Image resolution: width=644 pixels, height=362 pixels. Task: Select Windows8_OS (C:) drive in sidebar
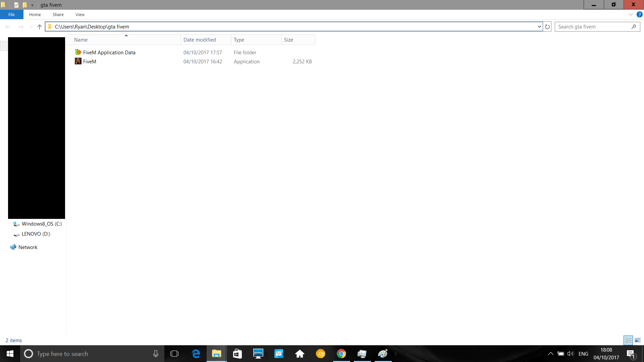tap(42, 224)
